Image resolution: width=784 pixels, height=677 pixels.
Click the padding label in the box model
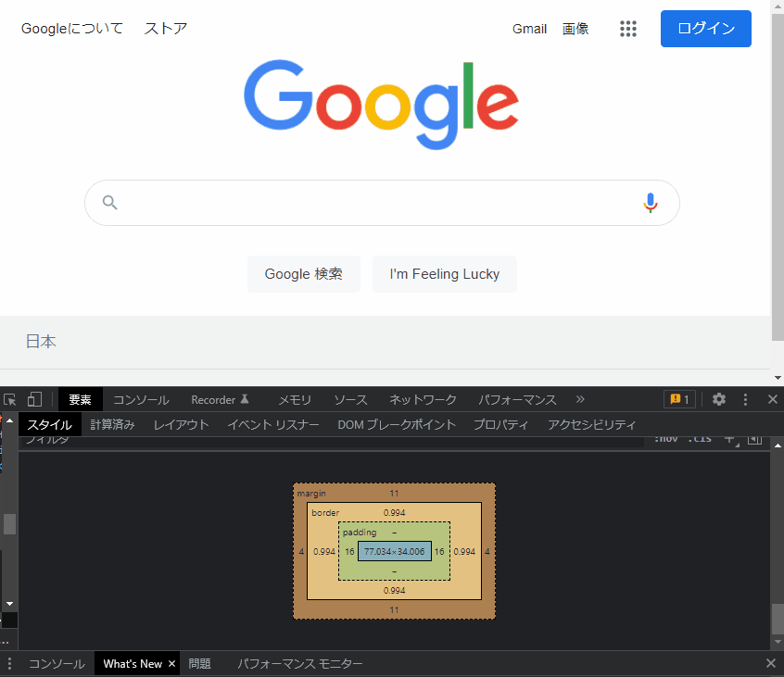tap(360, 533)
